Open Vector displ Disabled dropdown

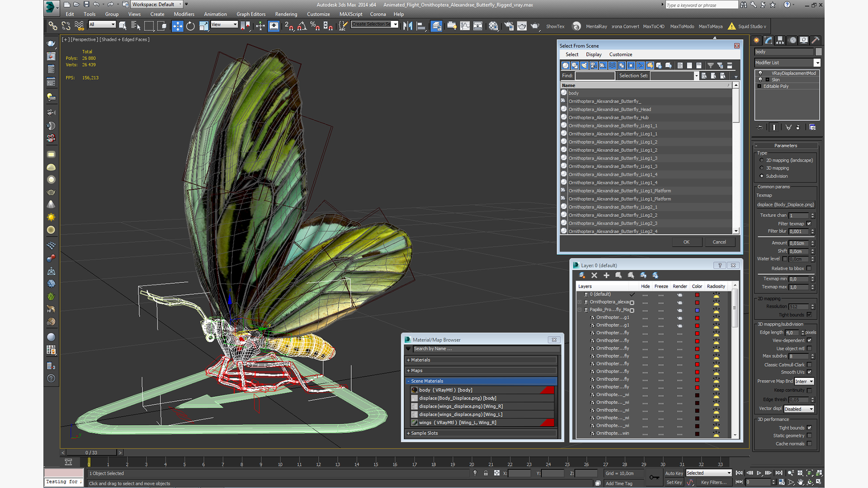[799, 409]
